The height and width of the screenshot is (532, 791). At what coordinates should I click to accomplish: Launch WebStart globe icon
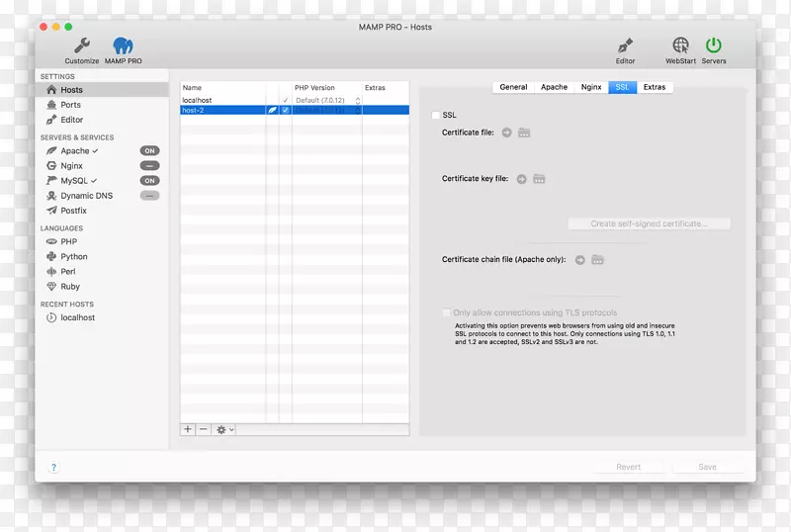[680, 45]
